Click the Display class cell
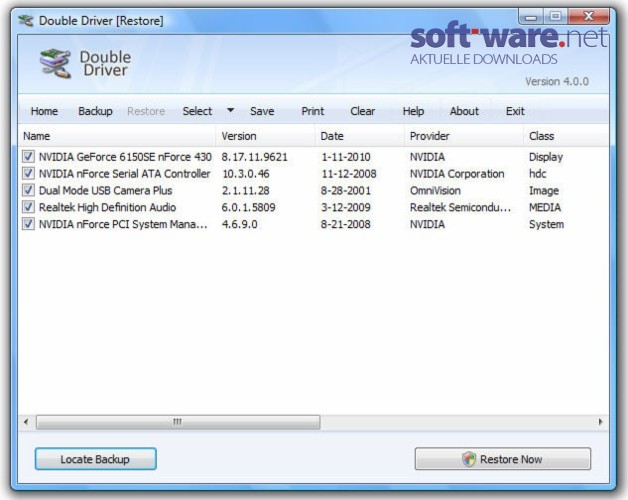The image size is (628, 500). coord(546,157)
